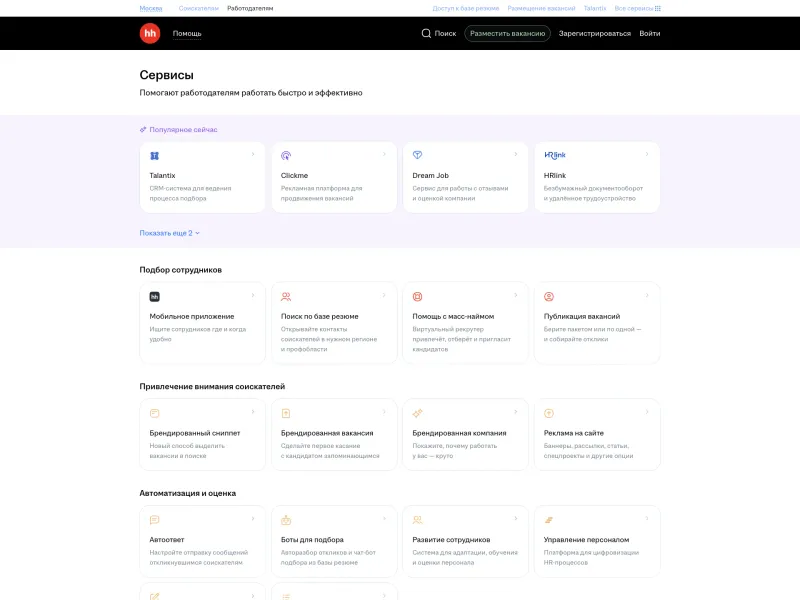Click 'Разместить вакансию' button

point(507,33)
